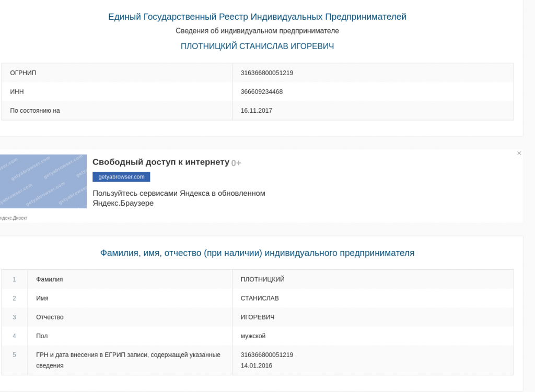This screenshot has width=535, height=392.
Task: Click the Яндекс.Директ label under the ad
Action: point(14,218)
